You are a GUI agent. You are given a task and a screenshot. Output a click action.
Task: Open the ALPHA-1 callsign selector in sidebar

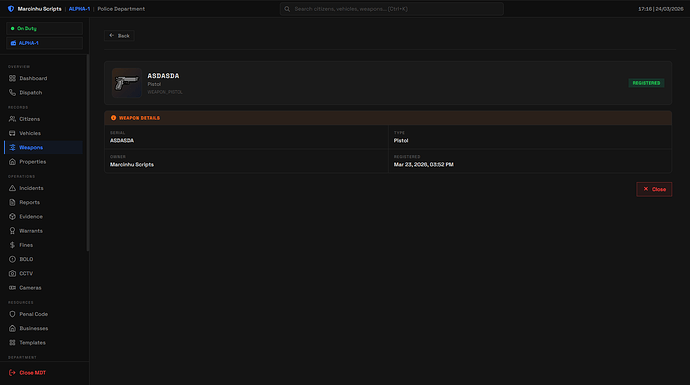(x=44, y=43)
